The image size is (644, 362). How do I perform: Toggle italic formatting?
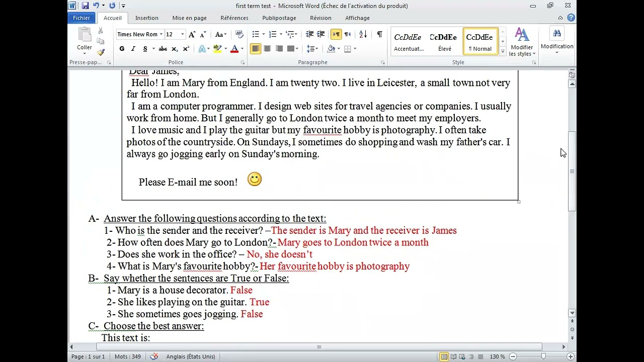point(133,49)
